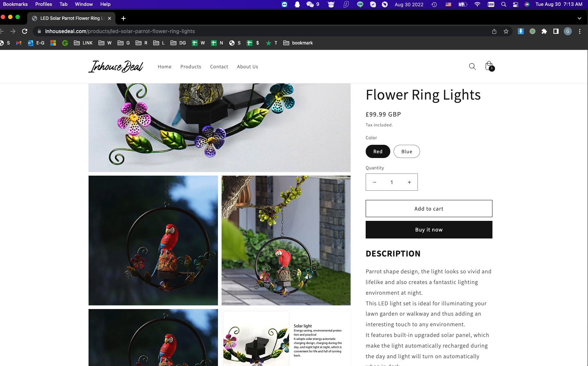Viewport: 588px width, 366px height.
Task: Open the Solar light info image
Action: tap(286, 337)
